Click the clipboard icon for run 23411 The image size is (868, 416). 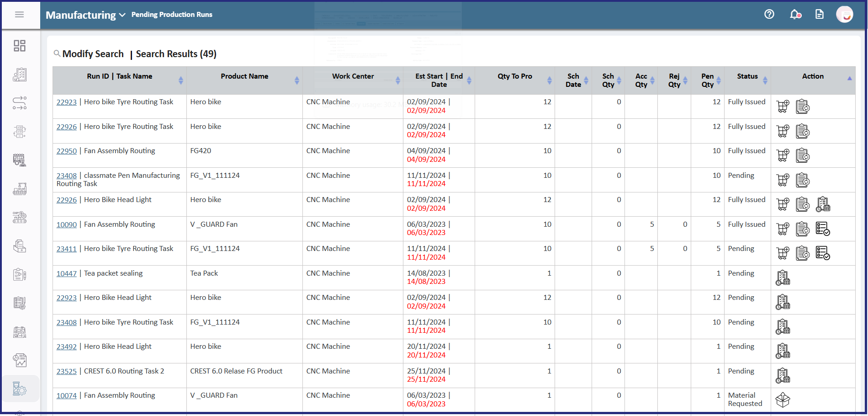tap(803, 253)
